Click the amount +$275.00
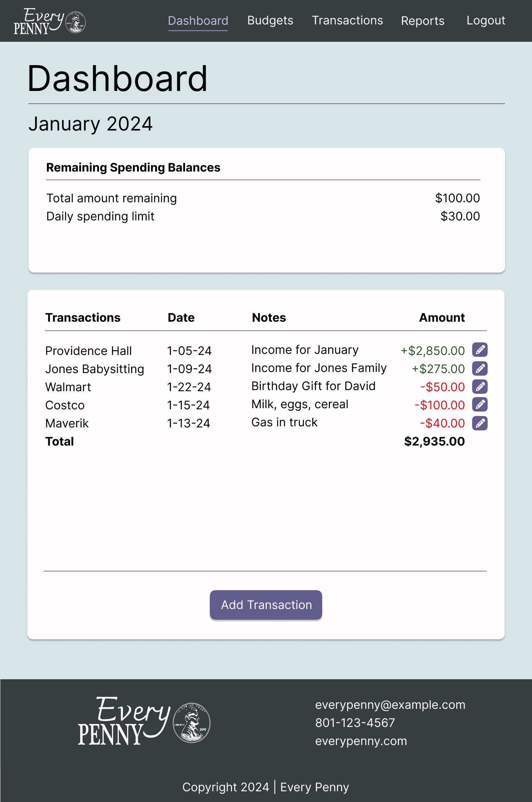The width and height of the screenshot is (532, 802). (x=438, y=369)
